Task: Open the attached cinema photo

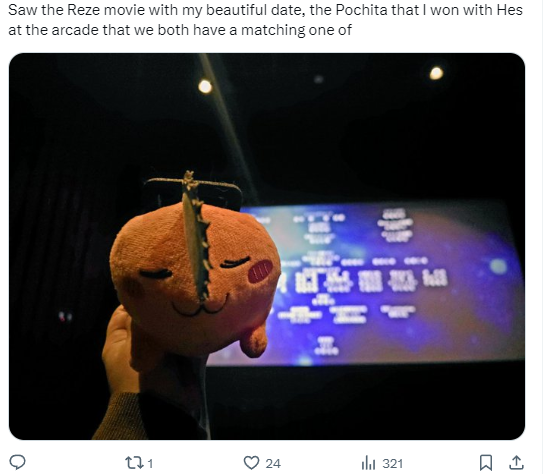Action: (x=267, y=246)
